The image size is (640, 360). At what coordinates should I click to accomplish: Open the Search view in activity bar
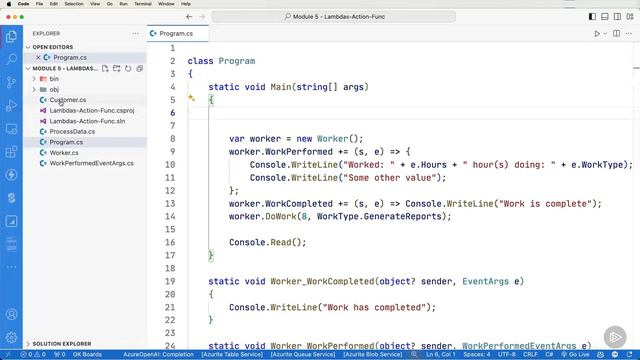coord(11,59)
